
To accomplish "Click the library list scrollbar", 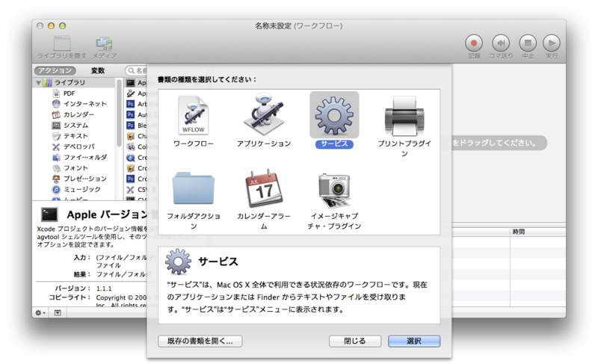I will (x=120, y=114).
